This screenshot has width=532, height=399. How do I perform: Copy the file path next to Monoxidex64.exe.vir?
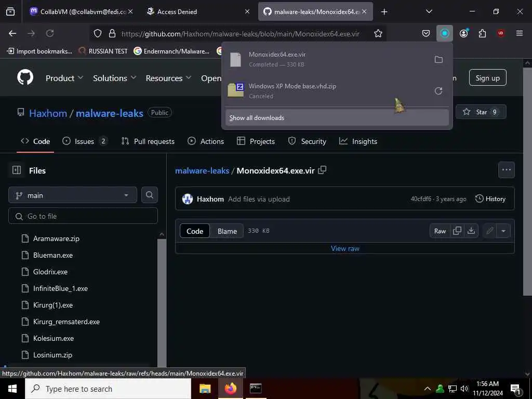tap(322, 170)
